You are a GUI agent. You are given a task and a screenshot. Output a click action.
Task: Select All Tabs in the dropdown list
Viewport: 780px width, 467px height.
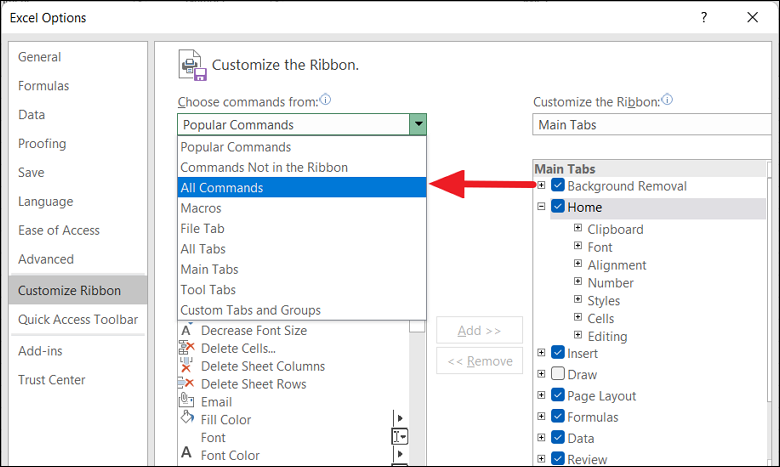point(302,249)
